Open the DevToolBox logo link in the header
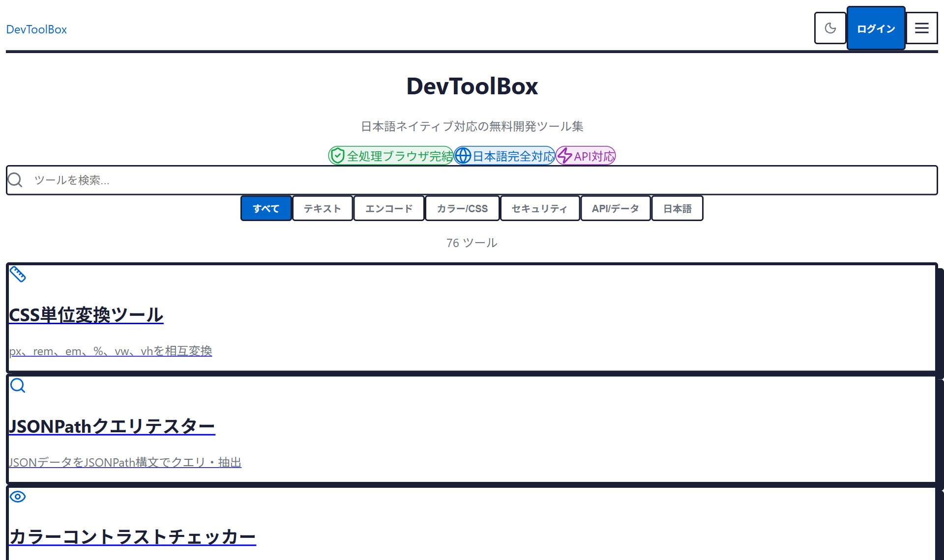This screenshot has height=560, width=944. tap(36, 29)
